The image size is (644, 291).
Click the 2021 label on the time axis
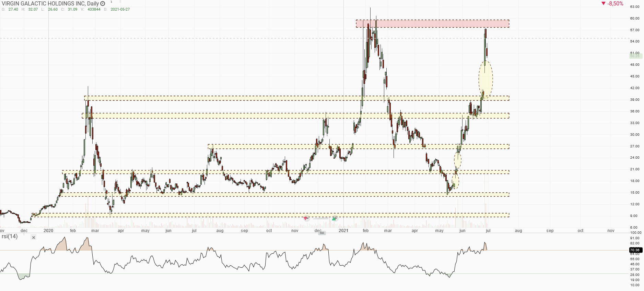tap(343, 231)
